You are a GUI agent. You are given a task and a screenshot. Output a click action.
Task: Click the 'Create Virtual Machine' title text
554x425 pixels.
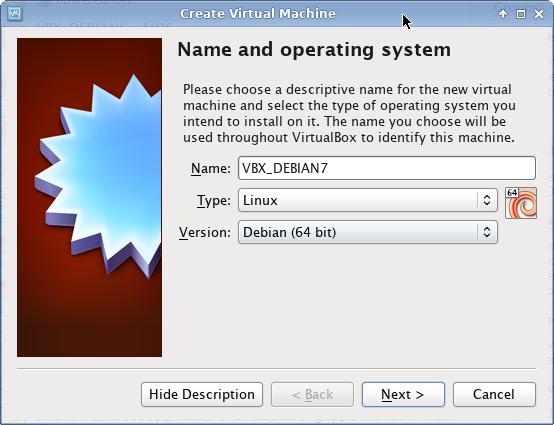[x=258, y=13]
